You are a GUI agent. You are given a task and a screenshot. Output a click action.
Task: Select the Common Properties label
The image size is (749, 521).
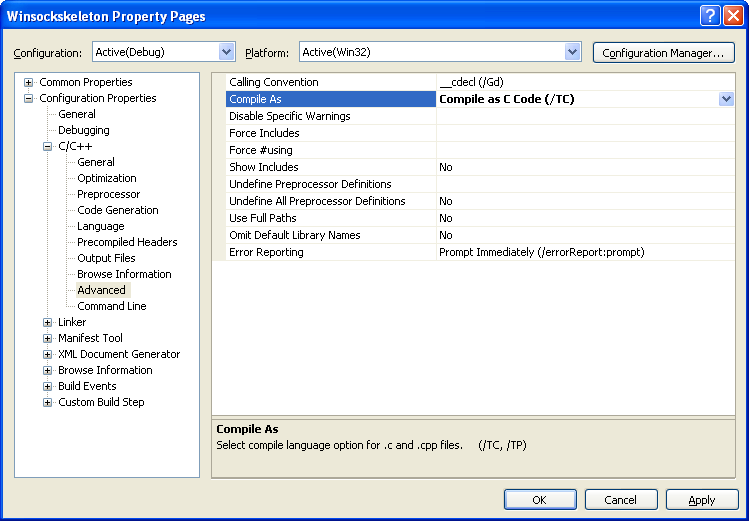coord(86,82)
